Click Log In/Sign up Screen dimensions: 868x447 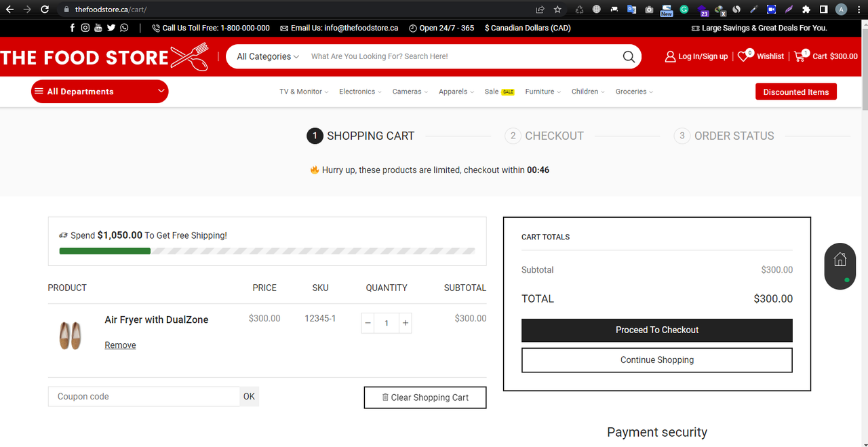pyautogui.click(x=696, y=56)
